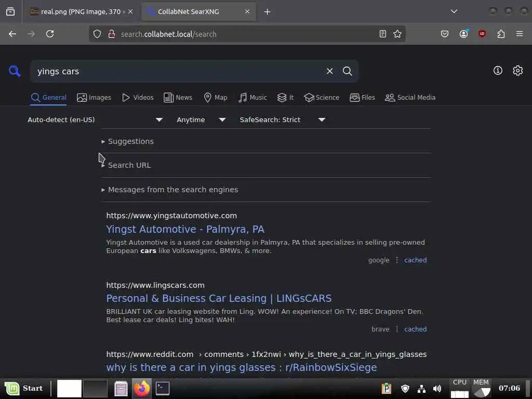Open the Auto-detect (en-US) language dropdown
Image resolution: width=532 pixels, height=399 pixels.
[x=96, y=120]
